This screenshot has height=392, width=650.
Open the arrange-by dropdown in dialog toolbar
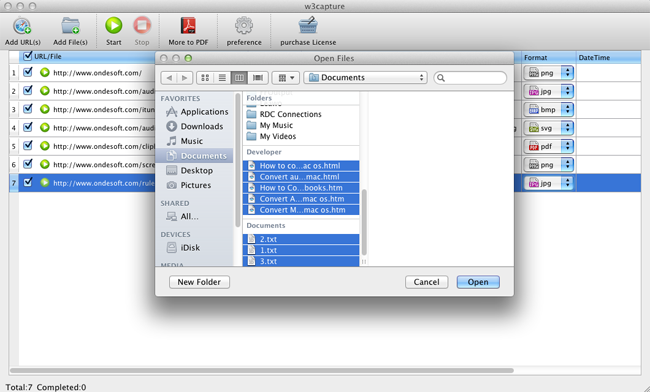286,77
